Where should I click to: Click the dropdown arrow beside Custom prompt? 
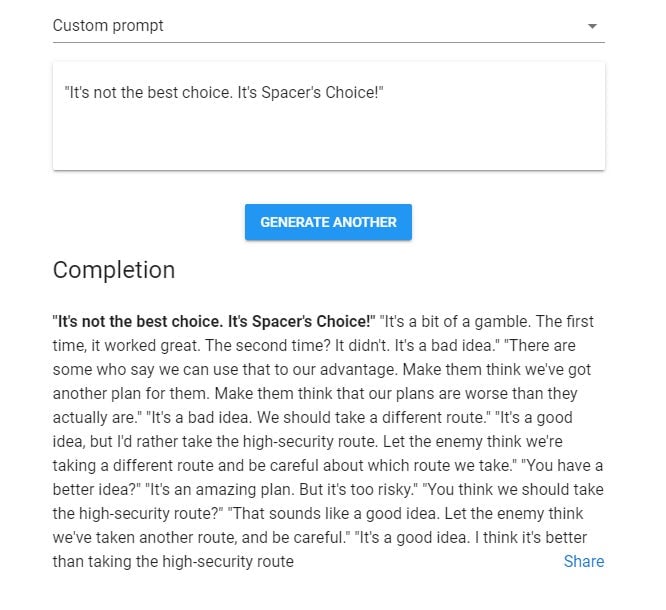592,26
